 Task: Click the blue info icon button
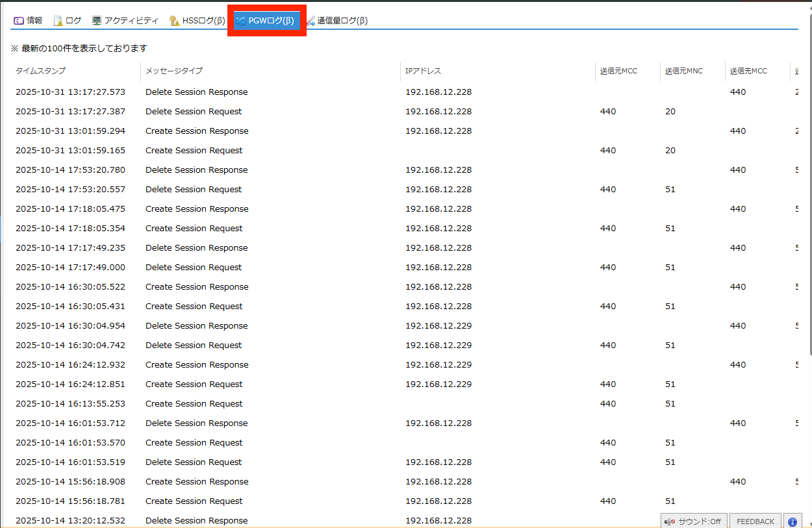click(792, 522)
